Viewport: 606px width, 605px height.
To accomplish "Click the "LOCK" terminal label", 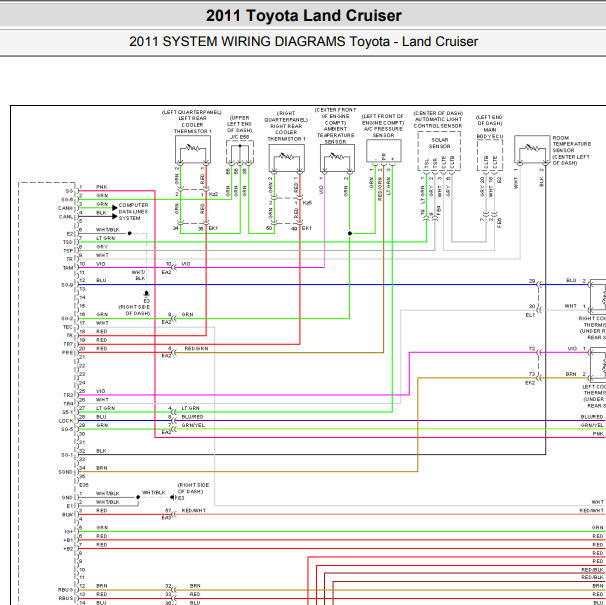I will click(x=66, y=421).
